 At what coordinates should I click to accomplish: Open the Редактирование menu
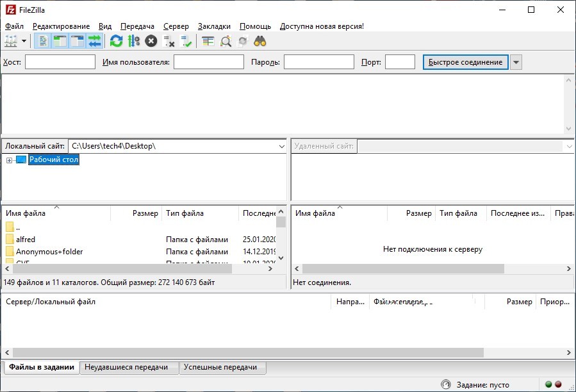point(61,26)
